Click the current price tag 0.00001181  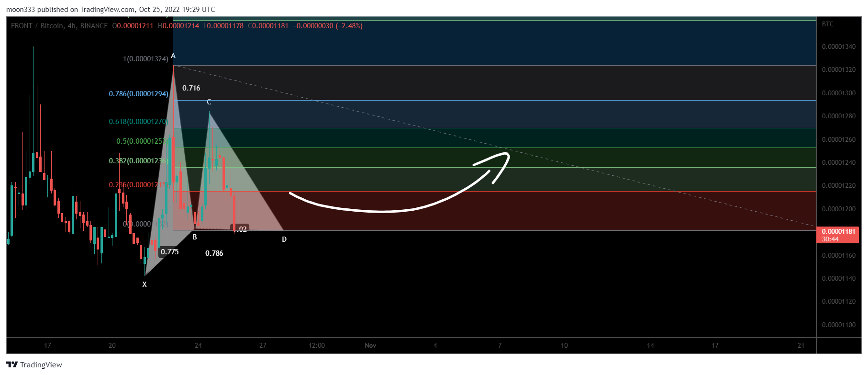tap(839, 231)
